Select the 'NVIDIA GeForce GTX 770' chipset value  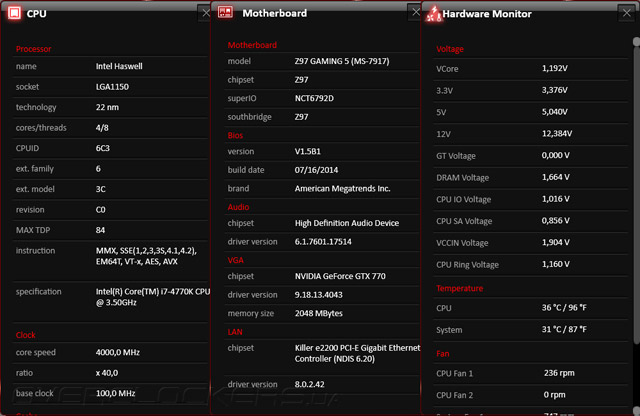(x=340, y=276)
